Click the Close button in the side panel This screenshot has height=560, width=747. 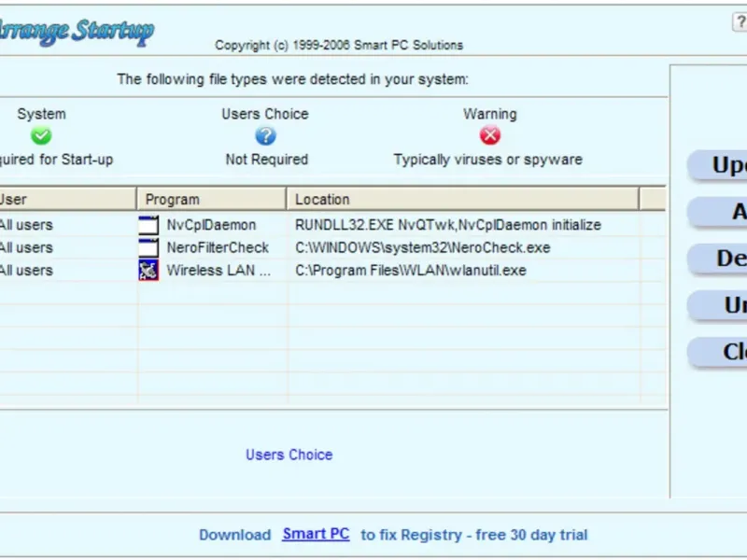(x=717, y=352)
